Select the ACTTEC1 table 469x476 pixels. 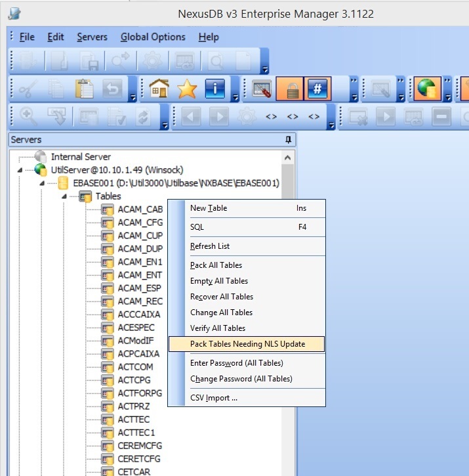tap(136, 432)
